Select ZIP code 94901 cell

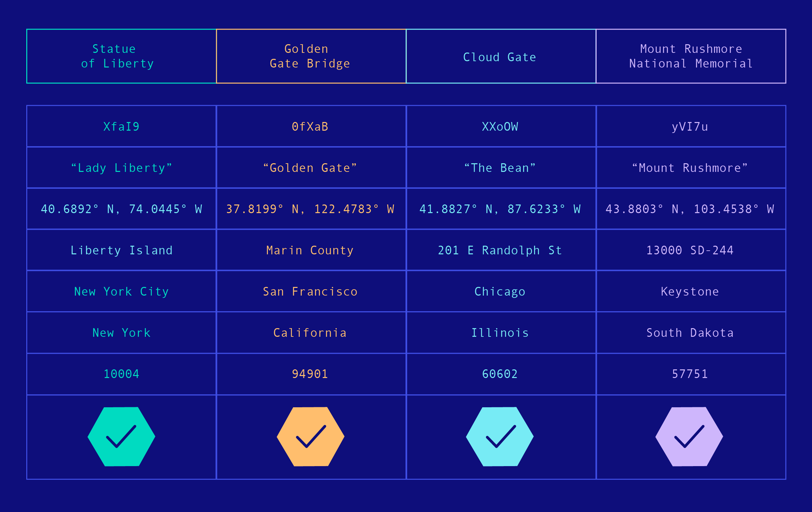coord(311,374)
